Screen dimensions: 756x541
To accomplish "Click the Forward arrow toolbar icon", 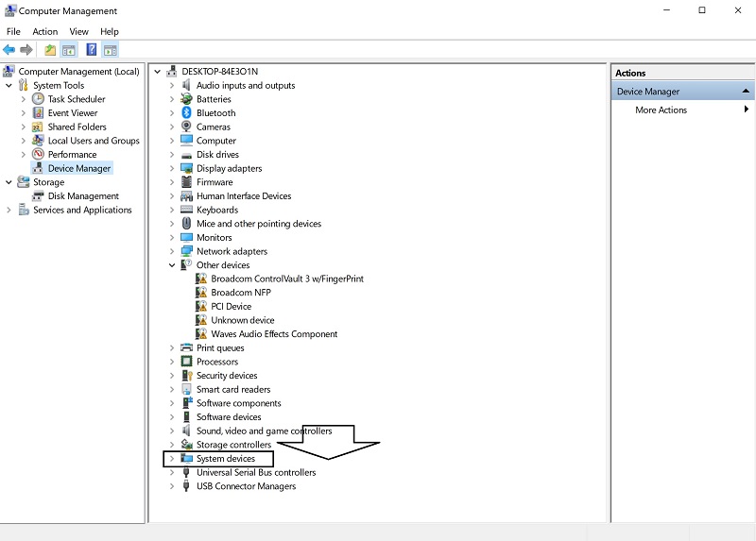I will pyautogui.click(x=26, y=50).
